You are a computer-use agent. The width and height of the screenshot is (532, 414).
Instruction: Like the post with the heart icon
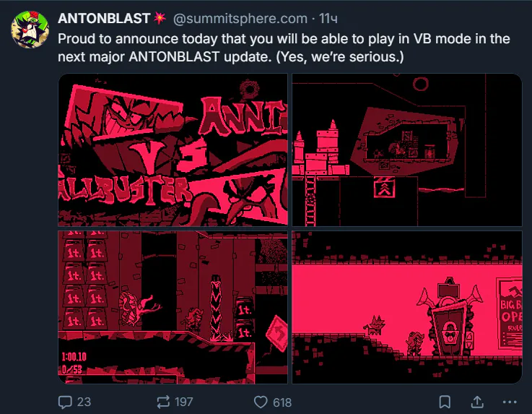point(261,402)
